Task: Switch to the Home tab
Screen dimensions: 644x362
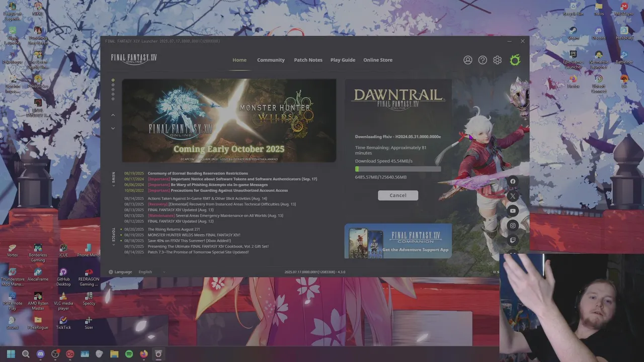Action: [x=239, y=60]
